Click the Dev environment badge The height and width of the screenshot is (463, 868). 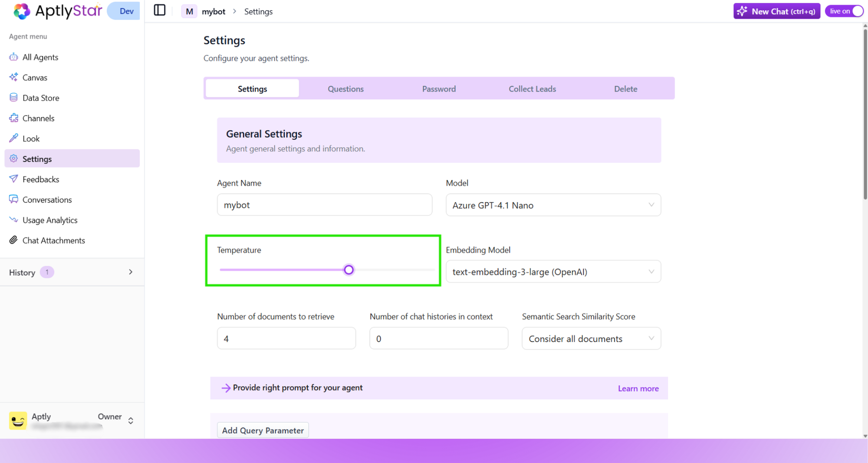pyautogui.click(x=124, y=11)
